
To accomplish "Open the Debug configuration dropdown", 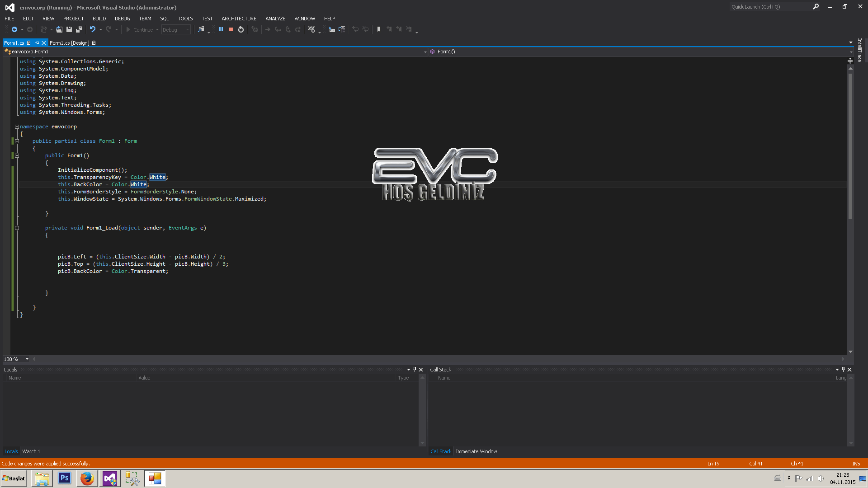I will (188, 30).
